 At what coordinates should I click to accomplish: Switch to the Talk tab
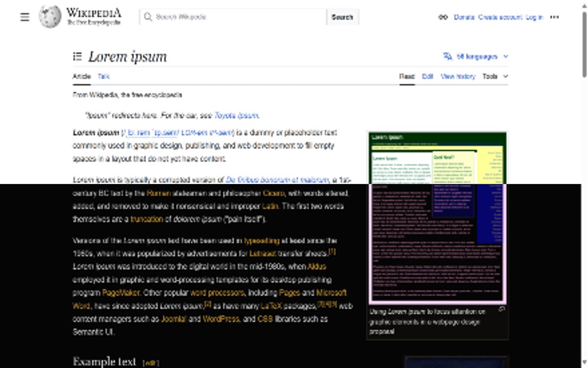coord(103,77)
